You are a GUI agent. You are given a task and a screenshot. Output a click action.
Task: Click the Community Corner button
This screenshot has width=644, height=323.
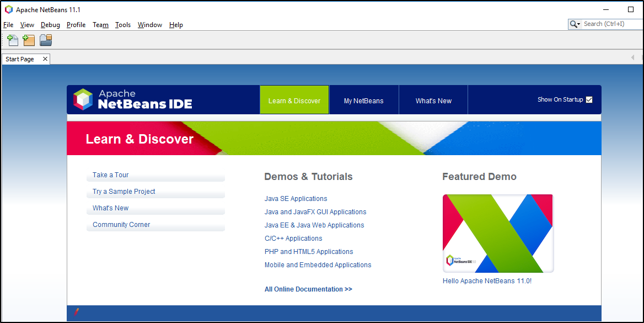pos(155,225)
